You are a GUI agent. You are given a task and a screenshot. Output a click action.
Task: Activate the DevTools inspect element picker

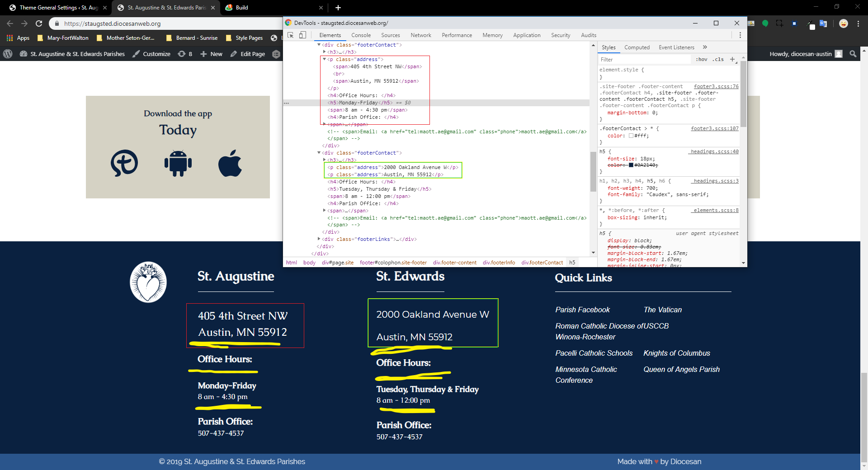click(291, 35)
